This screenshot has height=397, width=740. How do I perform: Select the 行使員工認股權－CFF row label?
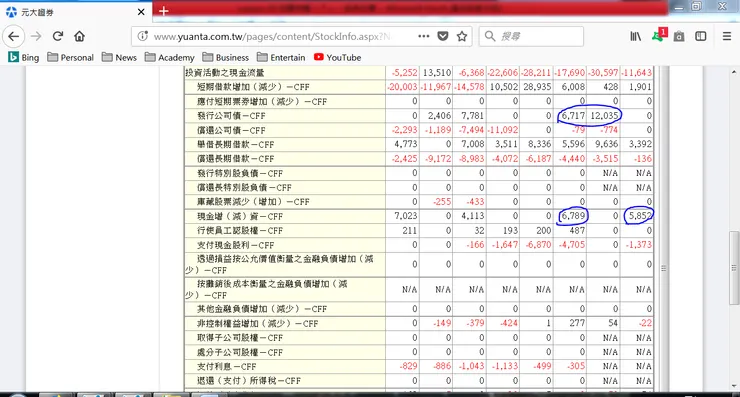pyautogui.click(x=240, y=231)
